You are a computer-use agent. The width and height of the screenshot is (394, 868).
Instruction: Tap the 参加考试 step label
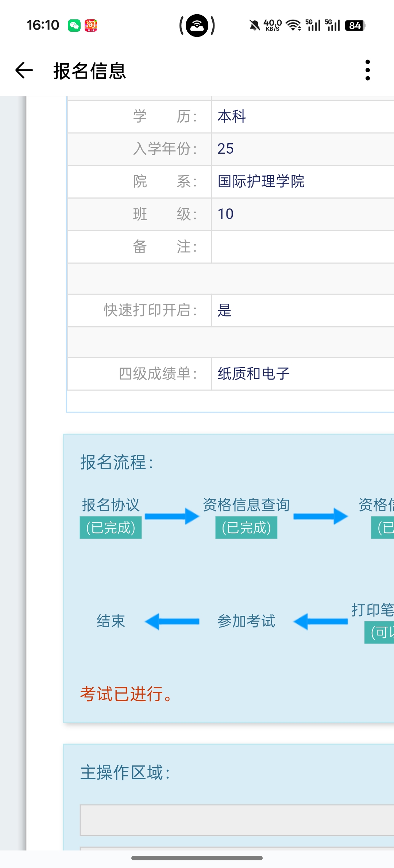(x=246, y=621)
